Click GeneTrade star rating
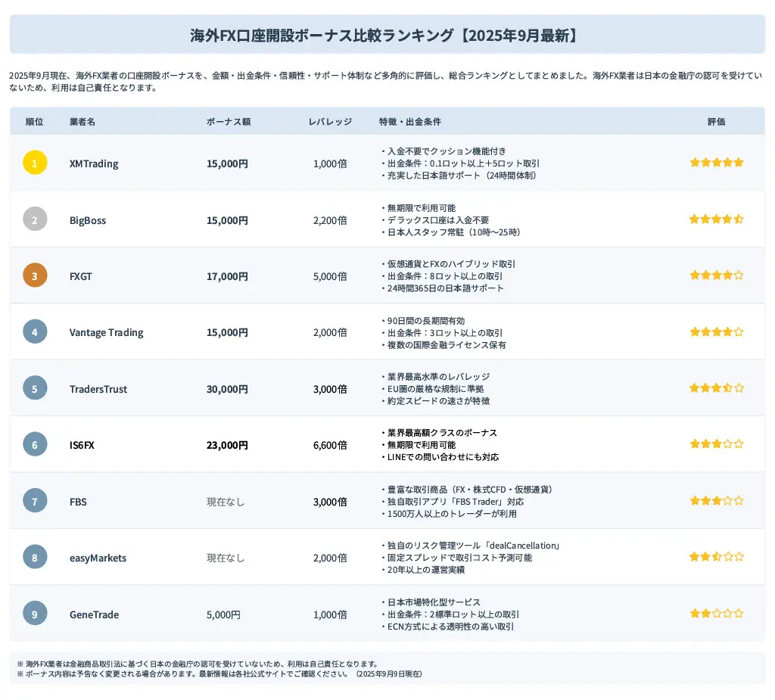Viewport: 775px width, 700px height. (x=717, y=614)
